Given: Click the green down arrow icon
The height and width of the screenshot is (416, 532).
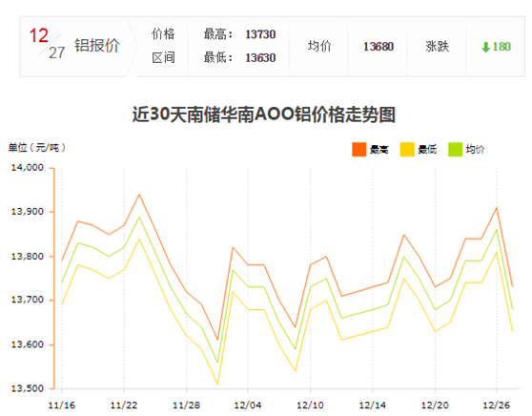Looking at the screenshot, I should tap(486, 47).
